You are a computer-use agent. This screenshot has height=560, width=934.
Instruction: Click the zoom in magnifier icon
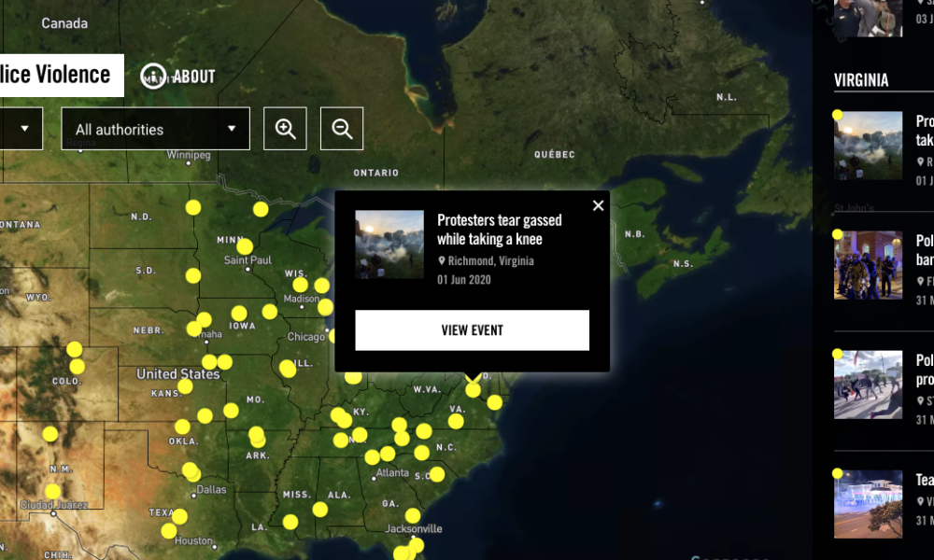pos(285,128)
